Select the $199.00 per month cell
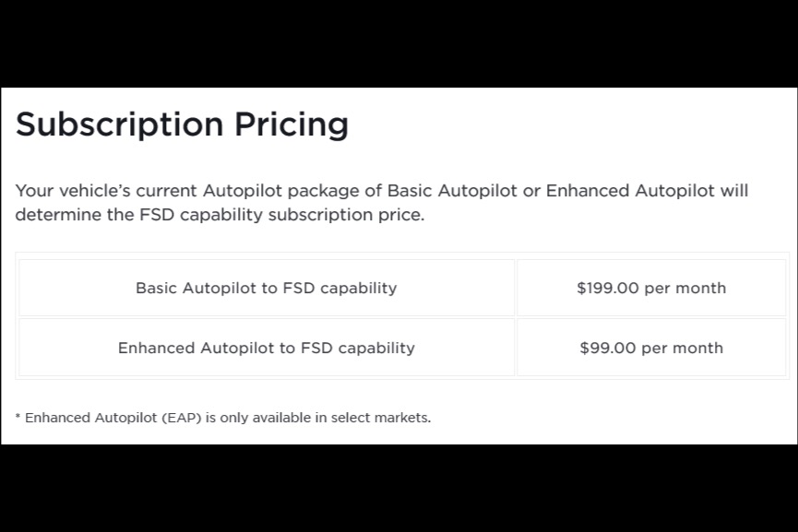This screenshot has height=532, width=798. pyautogui.click(x=651, y=288)
